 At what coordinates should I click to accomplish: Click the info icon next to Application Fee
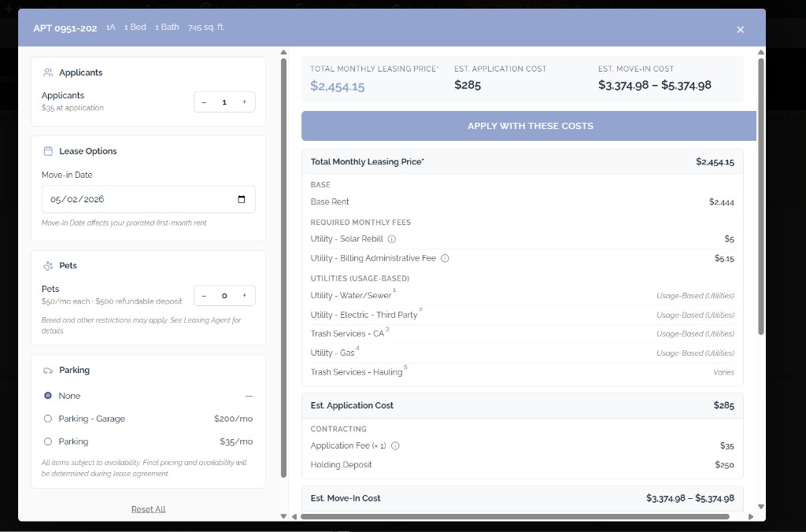(394, 445)
